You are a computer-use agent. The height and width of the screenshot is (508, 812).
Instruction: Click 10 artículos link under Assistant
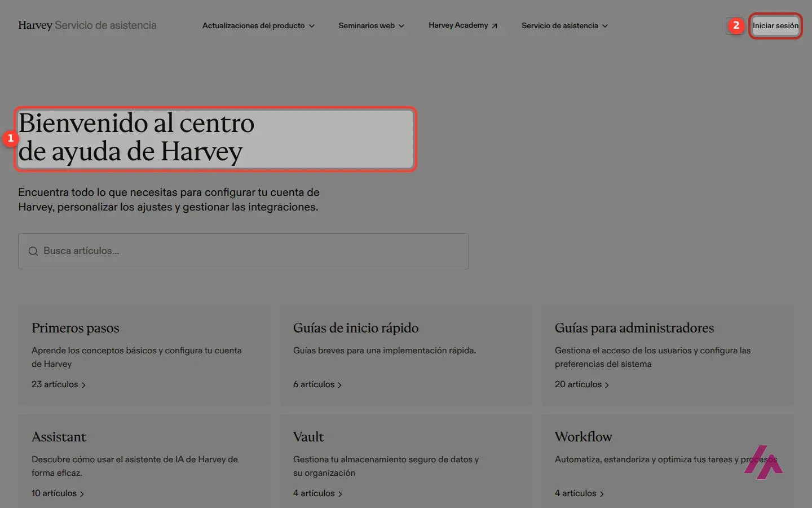tap(58, 493)
